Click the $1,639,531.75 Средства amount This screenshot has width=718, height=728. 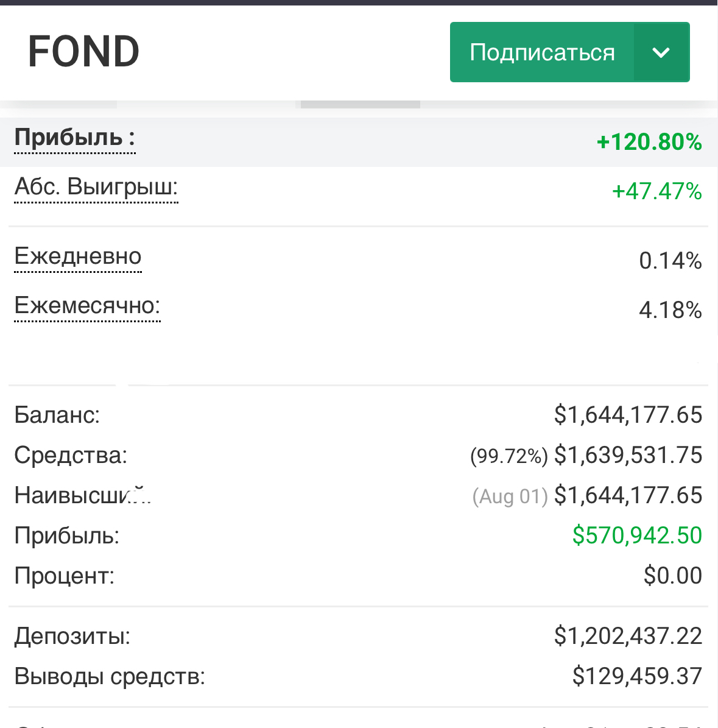pos(628,455)
